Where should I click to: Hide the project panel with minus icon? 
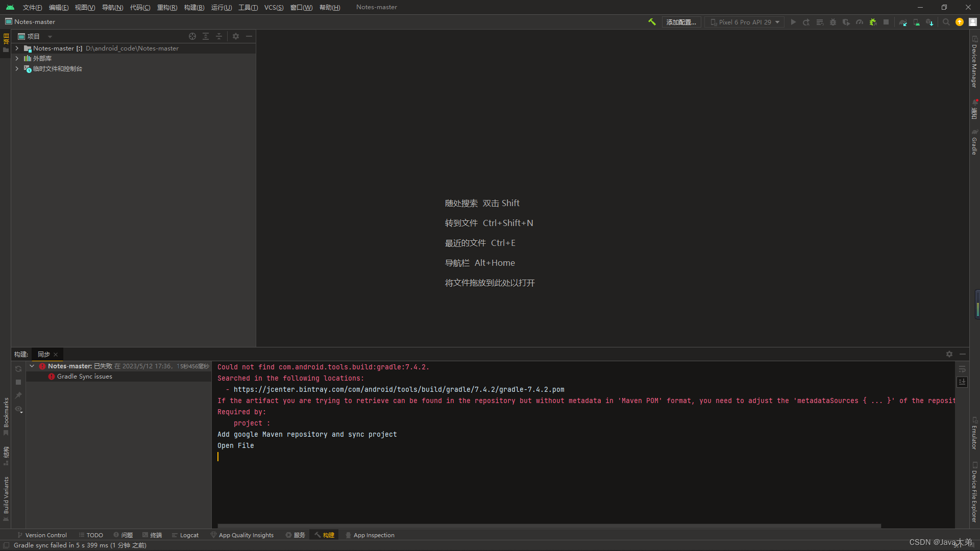(x=249, y=36)
